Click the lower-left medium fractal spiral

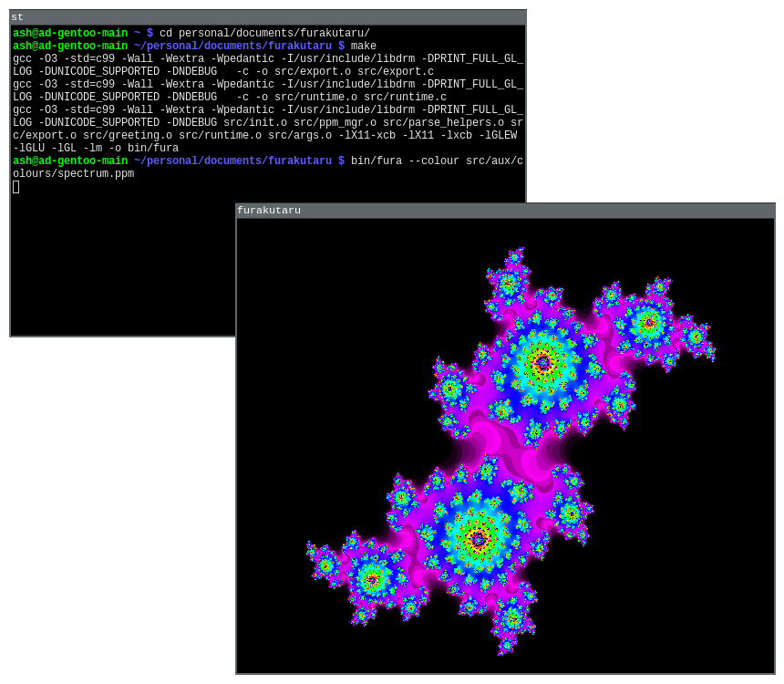372,578
